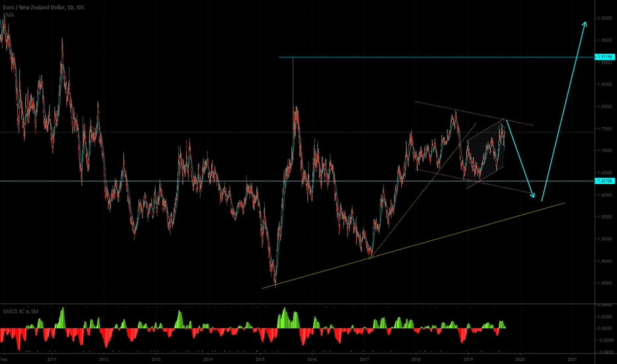Click the 1.60000 price axis value
Viewport: 617px width, 364px height.
tap(605, 195)
